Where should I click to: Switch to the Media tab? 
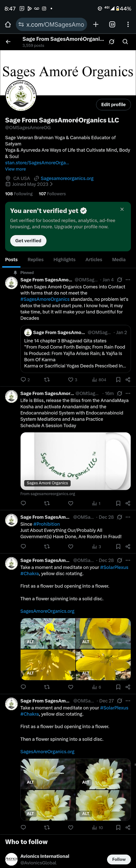click(118, 259)
